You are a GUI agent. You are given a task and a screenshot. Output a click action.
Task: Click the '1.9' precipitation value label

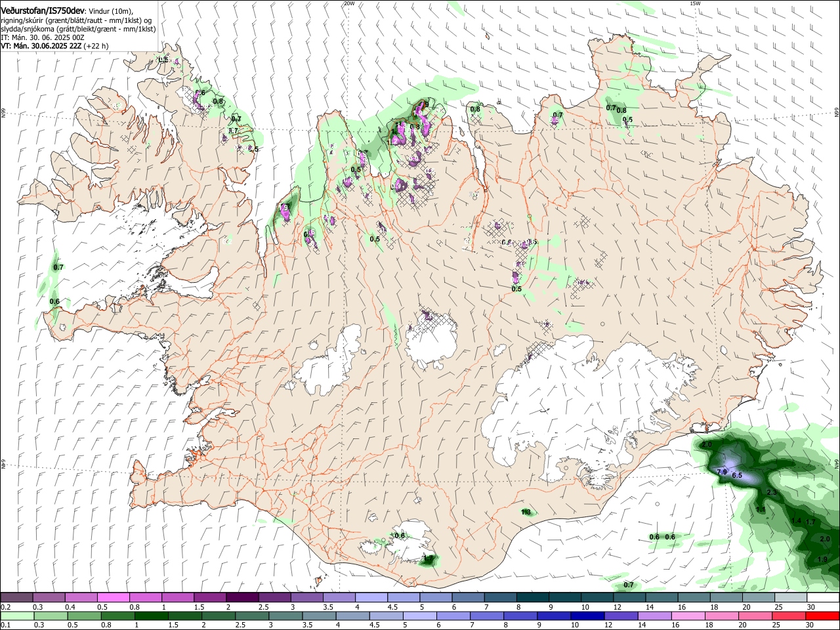click(822, 559)
